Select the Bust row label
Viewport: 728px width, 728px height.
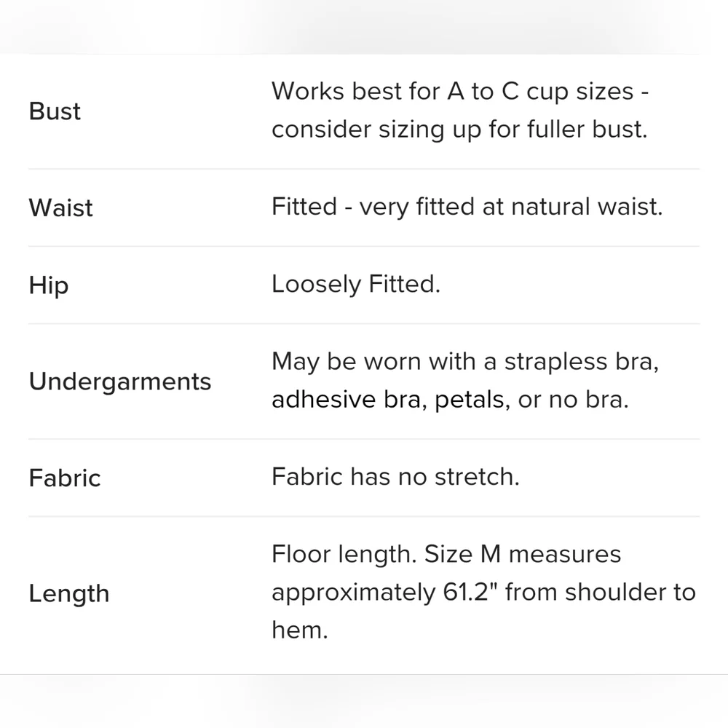tap(55, 111)
